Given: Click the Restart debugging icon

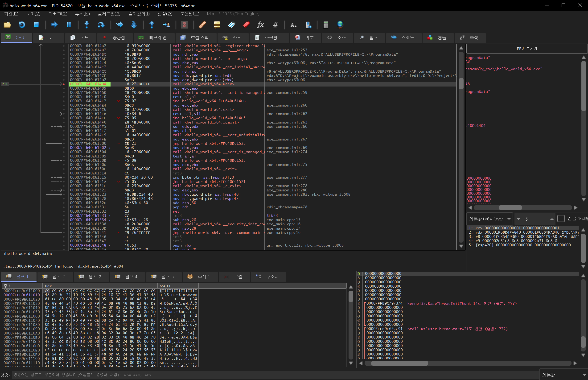Looking at the screenshot, I should [x=22, y=25].
